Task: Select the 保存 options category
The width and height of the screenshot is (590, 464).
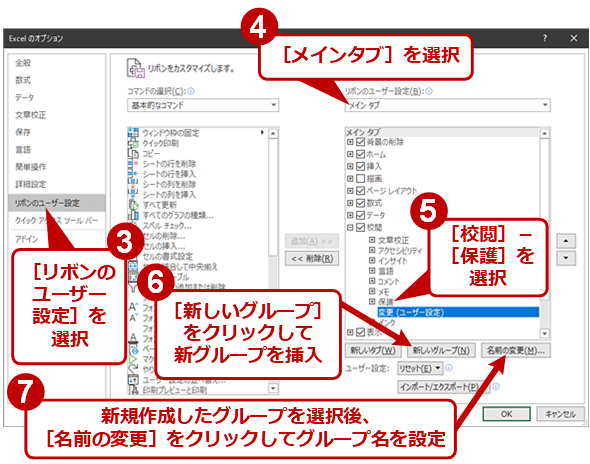Action: pyautogui.click(x=23, y=132)
